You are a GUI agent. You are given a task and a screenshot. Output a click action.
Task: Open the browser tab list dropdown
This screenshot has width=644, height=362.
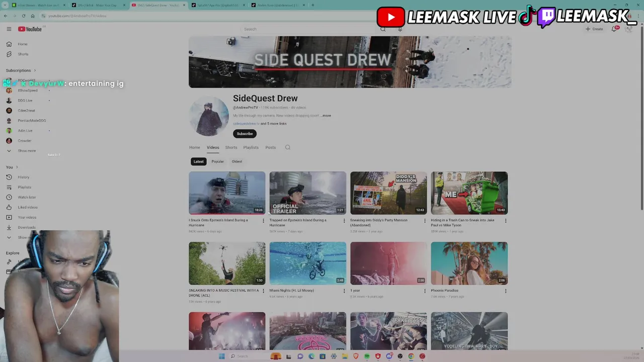(x=6, y=5)
